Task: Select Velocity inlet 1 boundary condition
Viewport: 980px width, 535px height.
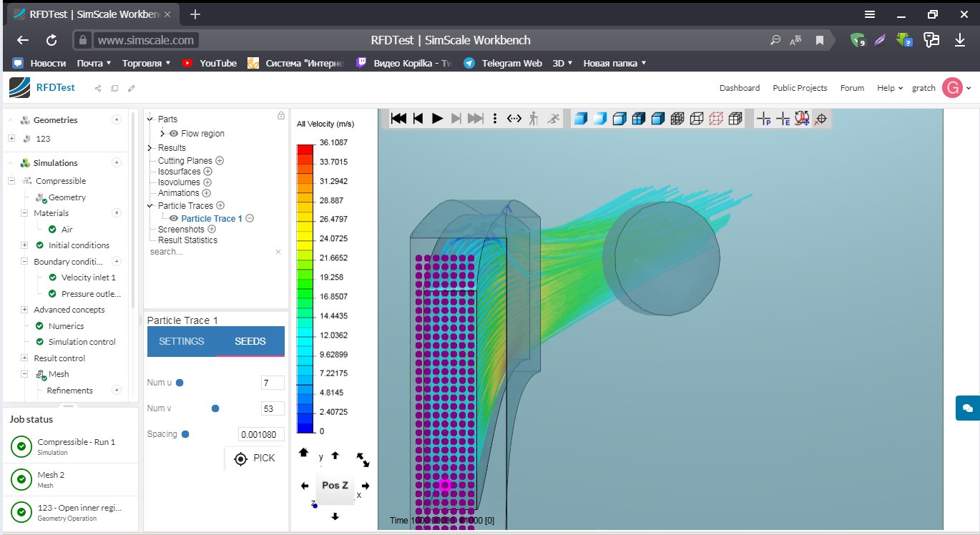Action: click(88, 278)
